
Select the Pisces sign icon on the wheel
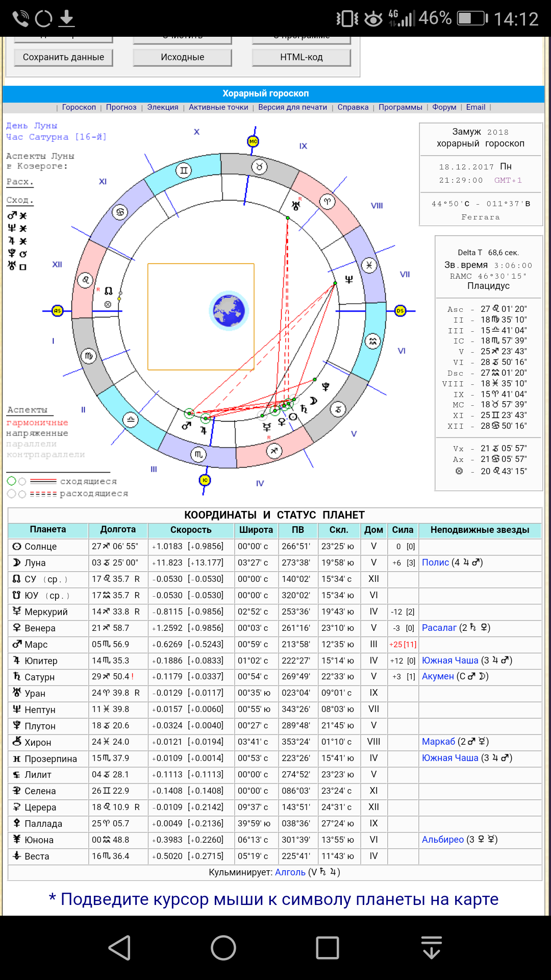[x=369, y=265]
